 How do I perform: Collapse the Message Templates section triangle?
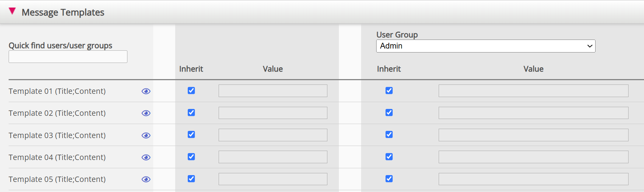[12, 12]
